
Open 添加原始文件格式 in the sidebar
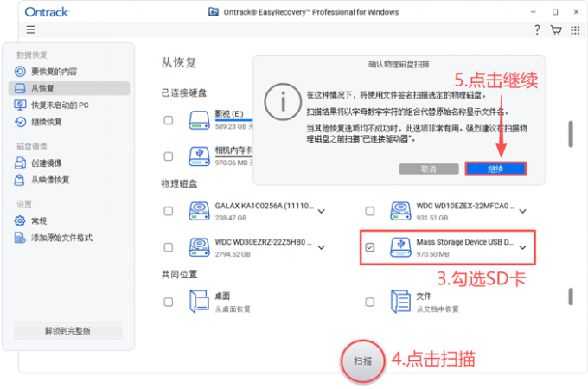(x=69, y=238)
